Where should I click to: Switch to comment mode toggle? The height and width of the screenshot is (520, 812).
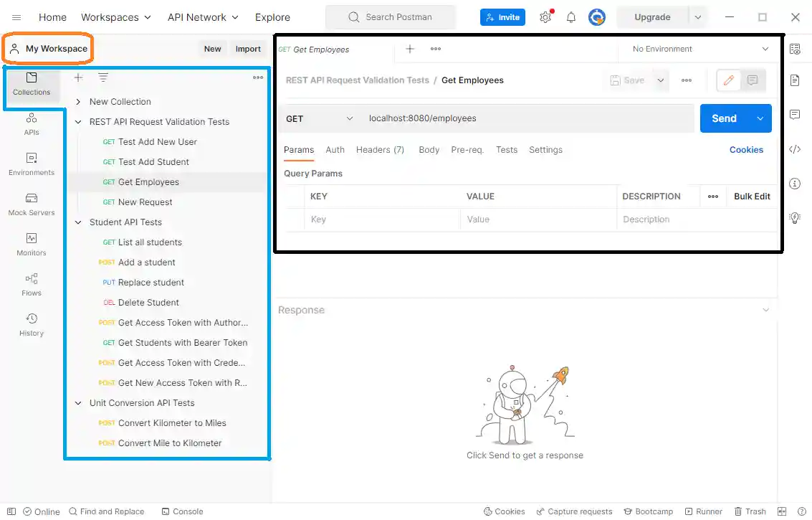753,80
